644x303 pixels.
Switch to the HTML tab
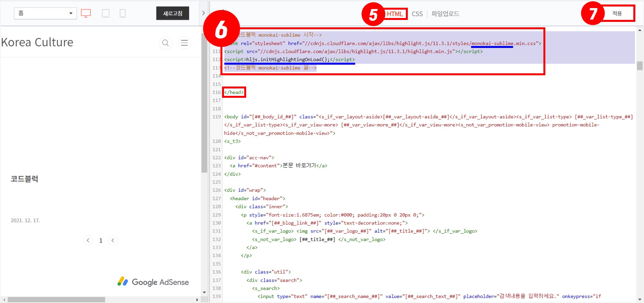[395, 14]
